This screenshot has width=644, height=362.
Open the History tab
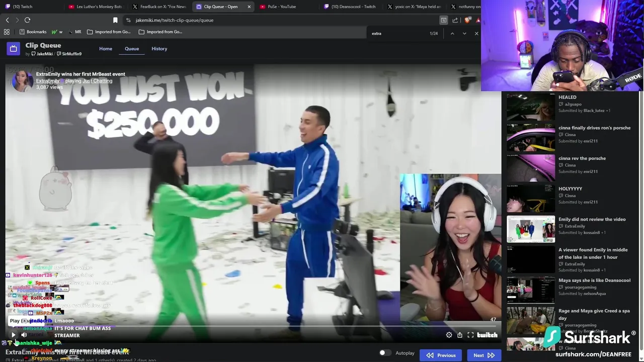click(159, 49)
